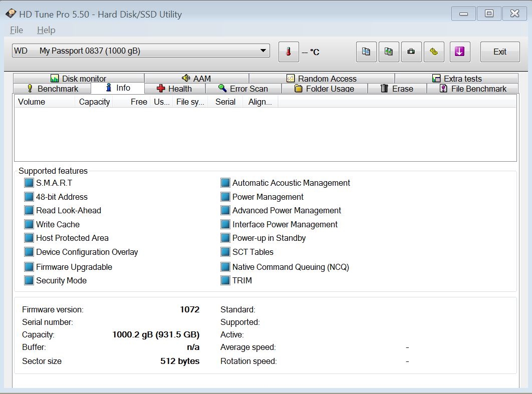Switch to the Benchmark tab
Viewport: 532px width, 394px height.
coord(52,89)
